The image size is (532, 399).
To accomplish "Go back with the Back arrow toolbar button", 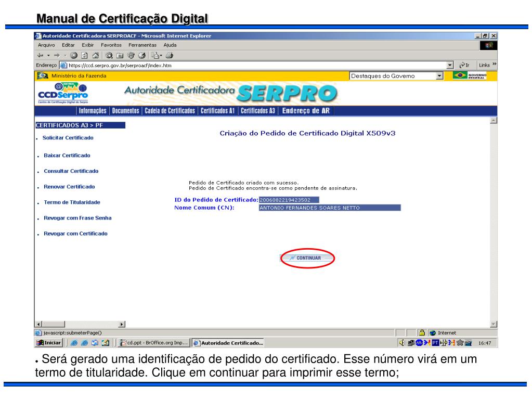I will (x=41, y=55).
